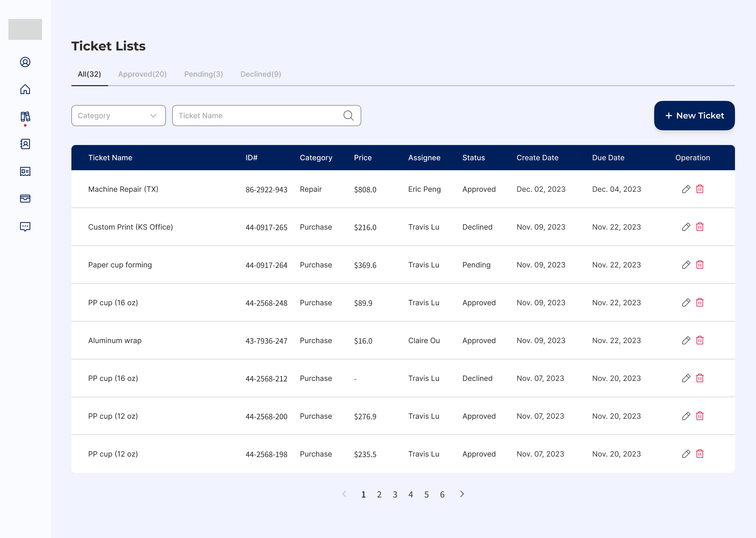Open the user profile icon in sidebar

[x=25, y=62]
